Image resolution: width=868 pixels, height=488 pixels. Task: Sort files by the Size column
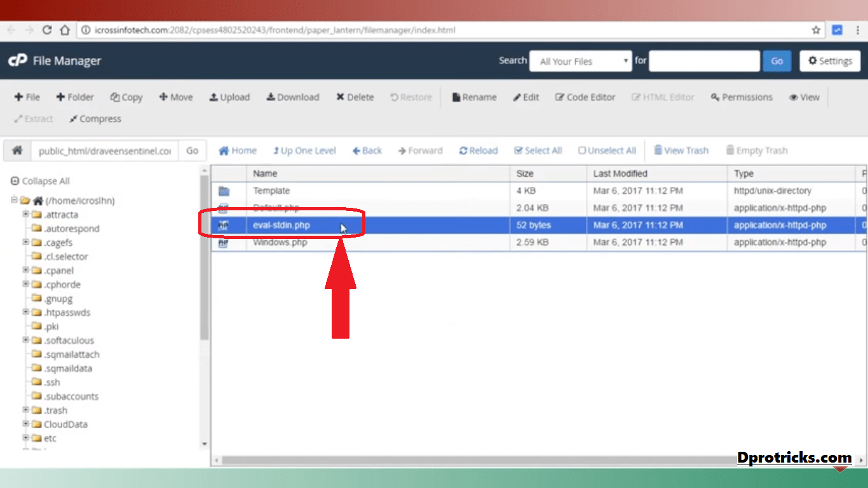(548, 173)
